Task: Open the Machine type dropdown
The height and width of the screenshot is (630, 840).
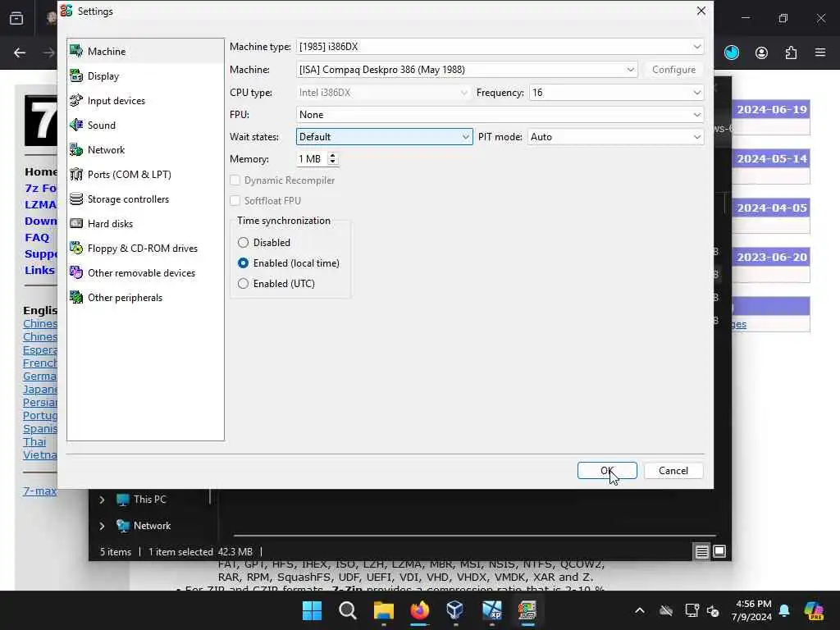Action: coord(500,47)
